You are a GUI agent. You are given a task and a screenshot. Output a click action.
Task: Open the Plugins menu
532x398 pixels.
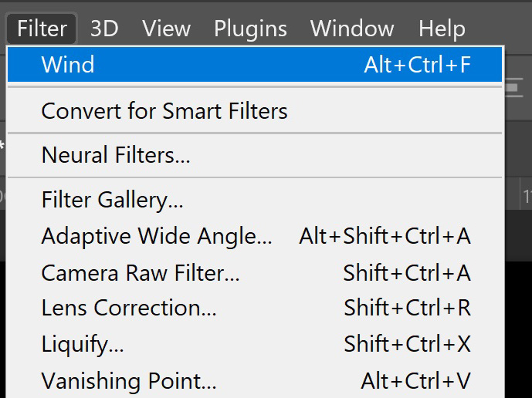250,29
